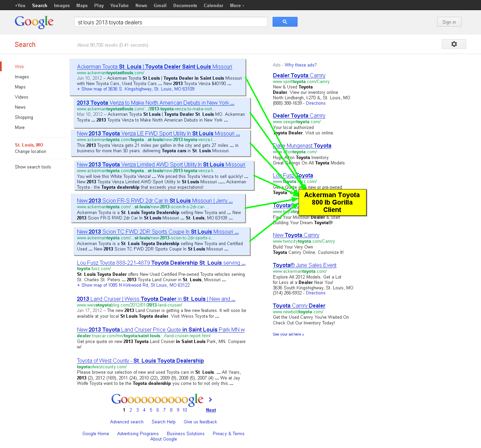
Task: Open Documents in top bar
Action: pos(185,5)
